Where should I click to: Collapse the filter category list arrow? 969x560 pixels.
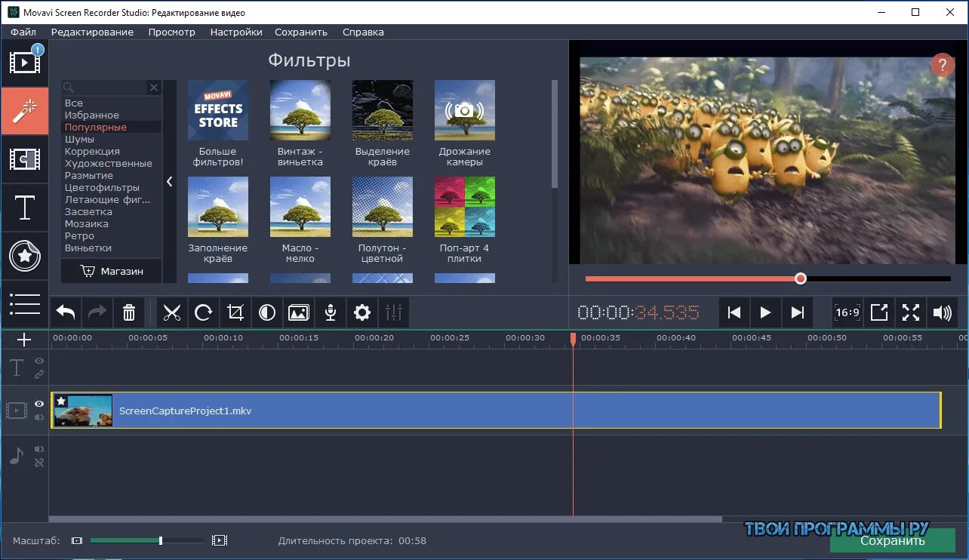[170, 181]
